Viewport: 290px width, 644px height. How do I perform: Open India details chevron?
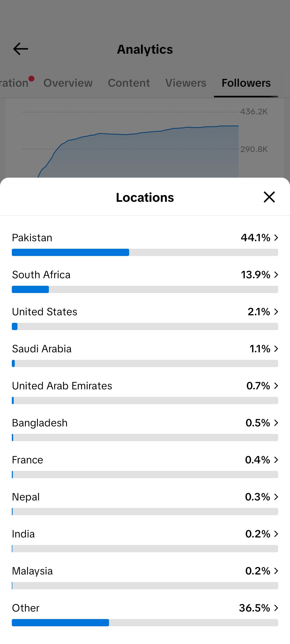click(276, 534)
